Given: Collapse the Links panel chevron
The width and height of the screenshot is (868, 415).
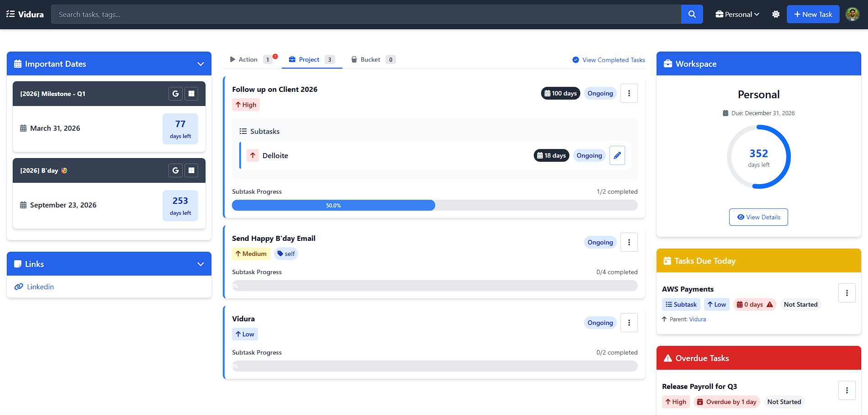Looking at the screenshot, I should pos(200,264).
